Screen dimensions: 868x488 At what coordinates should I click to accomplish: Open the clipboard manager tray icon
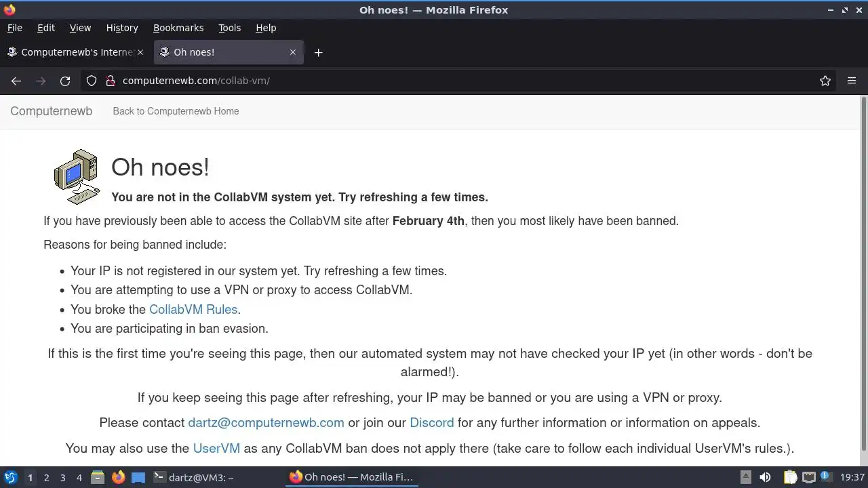(789, 477)
